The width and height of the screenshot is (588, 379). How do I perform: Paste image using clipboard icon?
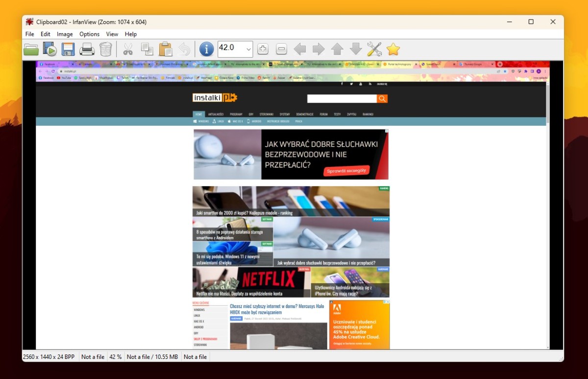pyautogui.click(x=166, y=49)
